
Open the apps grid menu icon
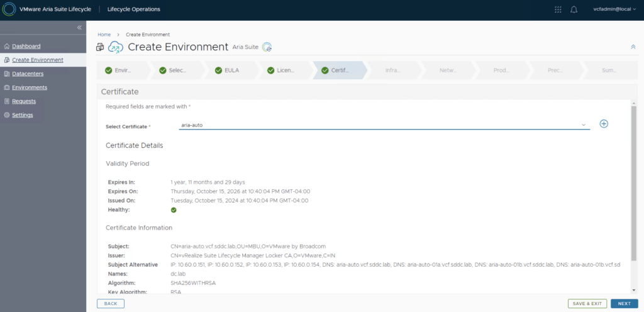558,9
